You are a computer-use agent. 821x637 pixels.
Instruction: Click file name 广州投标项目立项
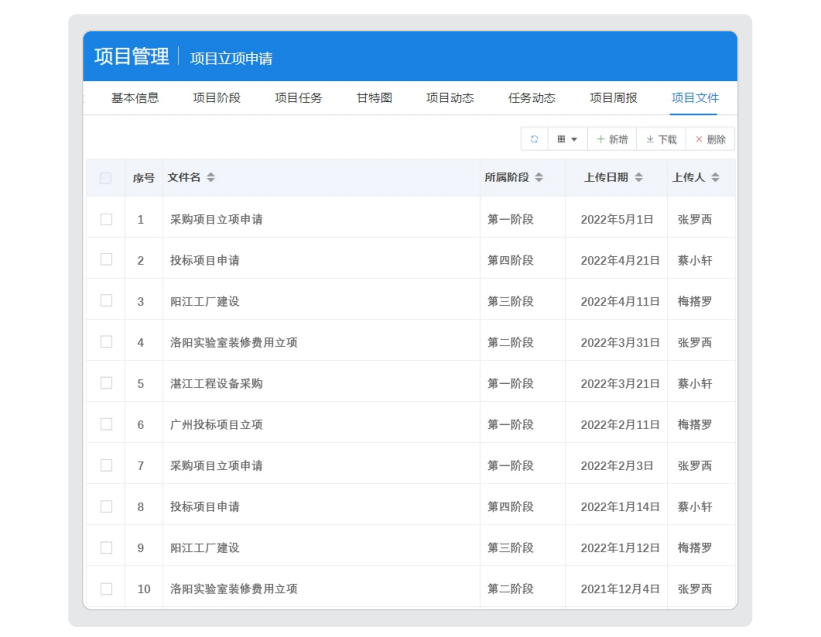click(x=216, y=424)
